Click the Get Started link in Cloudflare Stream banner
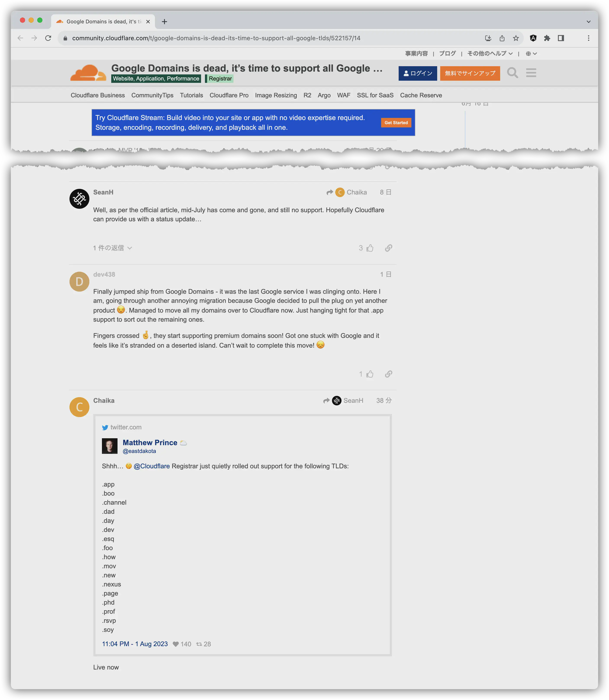 (395, 122)
